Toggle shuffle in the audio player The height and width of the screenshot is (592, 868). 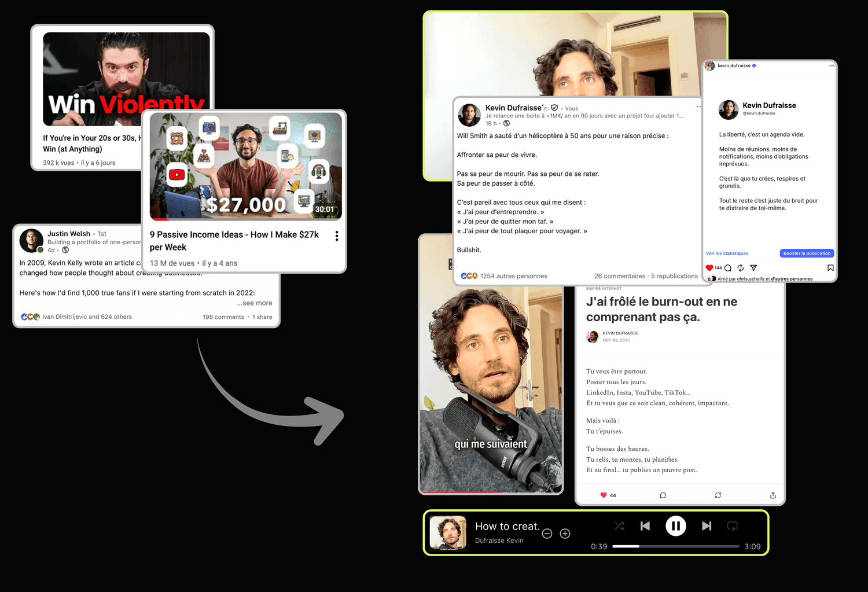coord(619,526)
